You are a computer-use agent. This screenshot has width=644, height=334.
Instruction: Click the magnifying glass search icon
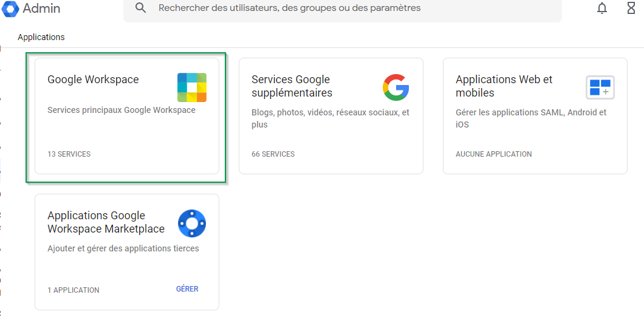(141, 8)
